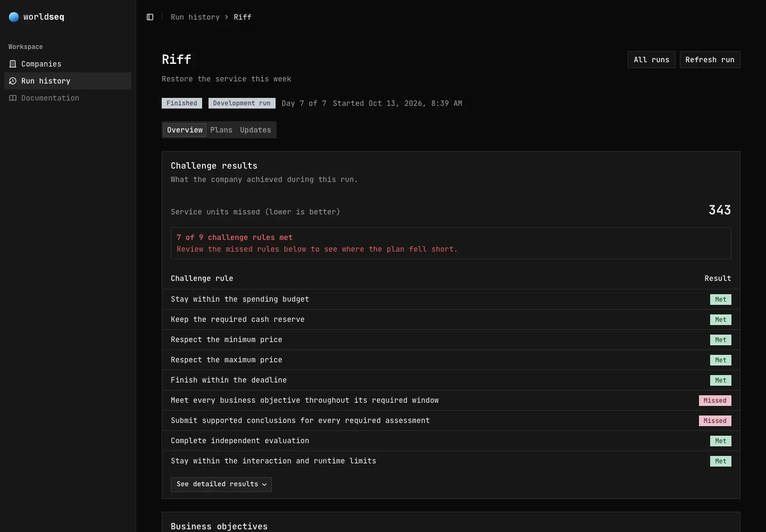Click 'Meet every business objective' rule text

pyautogui.click(x=305, y=401)
